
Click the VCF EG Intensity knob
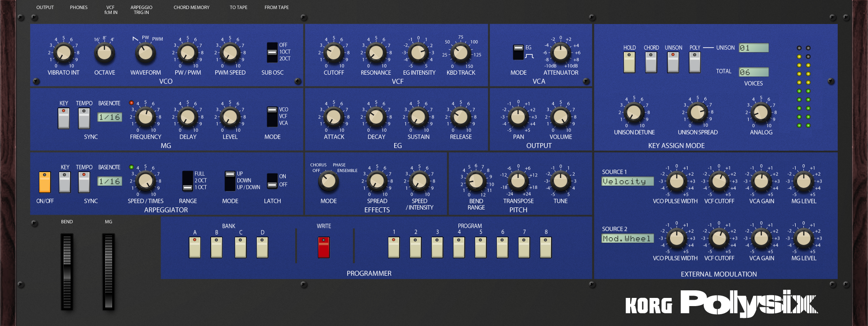coord(419,53)
